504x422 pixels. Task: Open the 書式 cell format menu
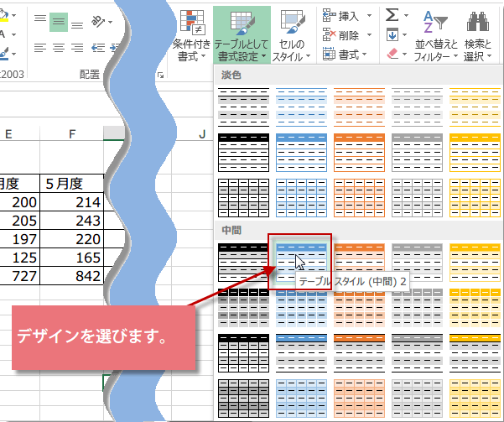tap(345, 54)
